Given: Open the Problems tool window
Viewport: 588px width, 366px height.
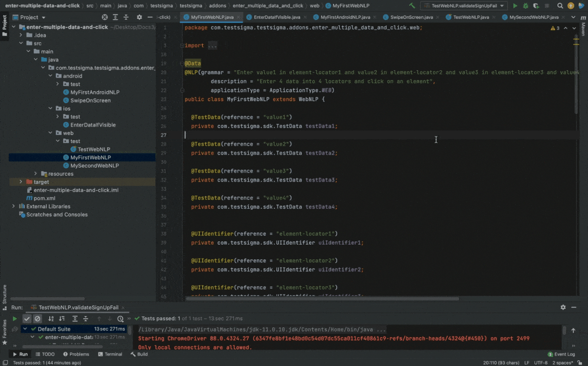Looking at the screenshot, I should [76, 354].
